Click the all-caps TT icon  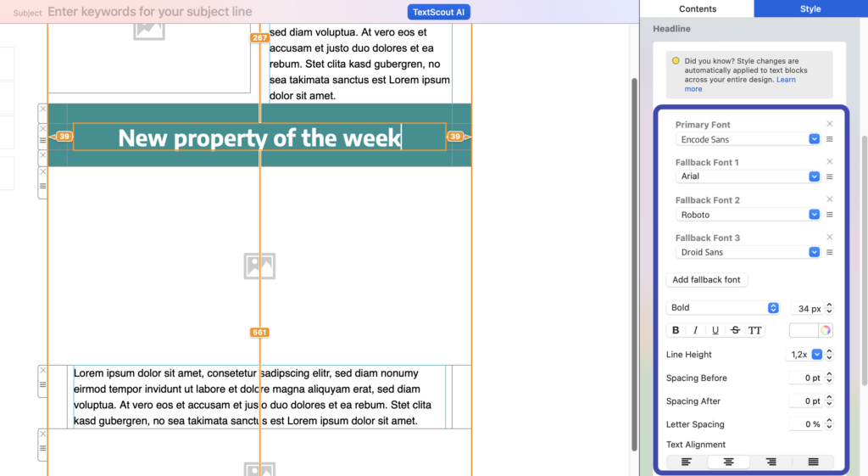[754, 330]
